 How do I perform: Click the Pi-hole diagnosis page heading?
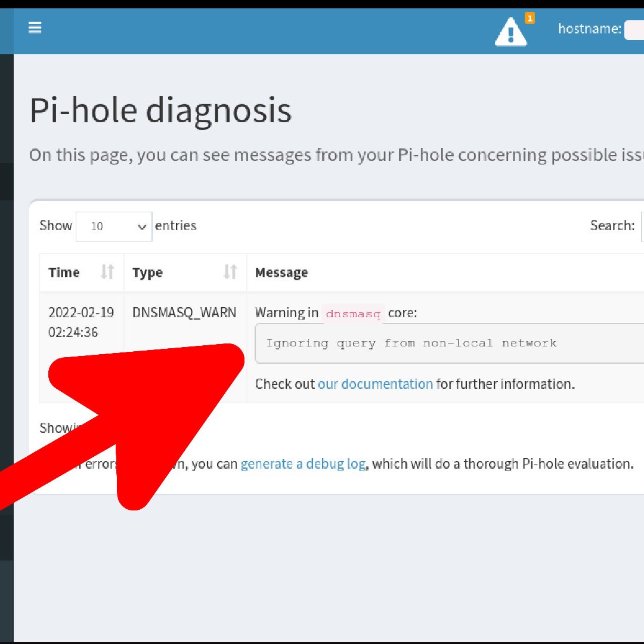[160, 110]
